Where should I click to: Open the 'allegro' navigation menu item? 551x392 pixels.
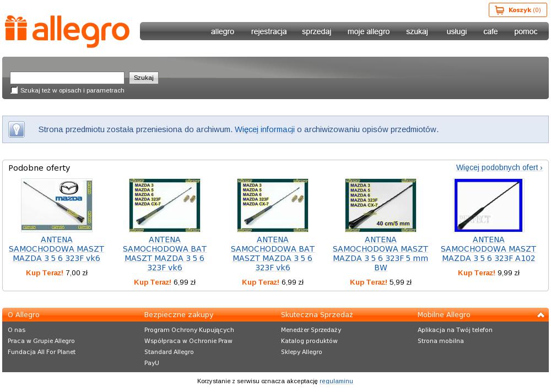point(223,31)
